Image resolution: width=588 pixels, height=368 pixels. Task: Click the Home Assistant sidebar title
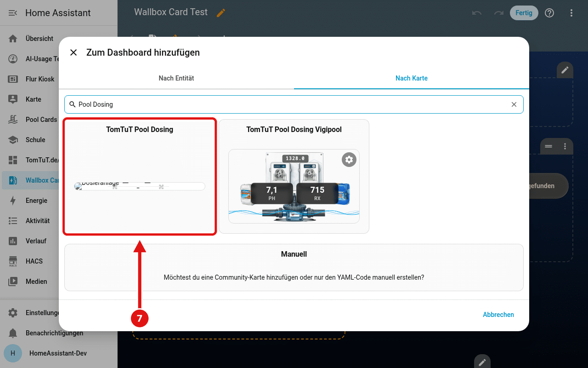(58, 13)
